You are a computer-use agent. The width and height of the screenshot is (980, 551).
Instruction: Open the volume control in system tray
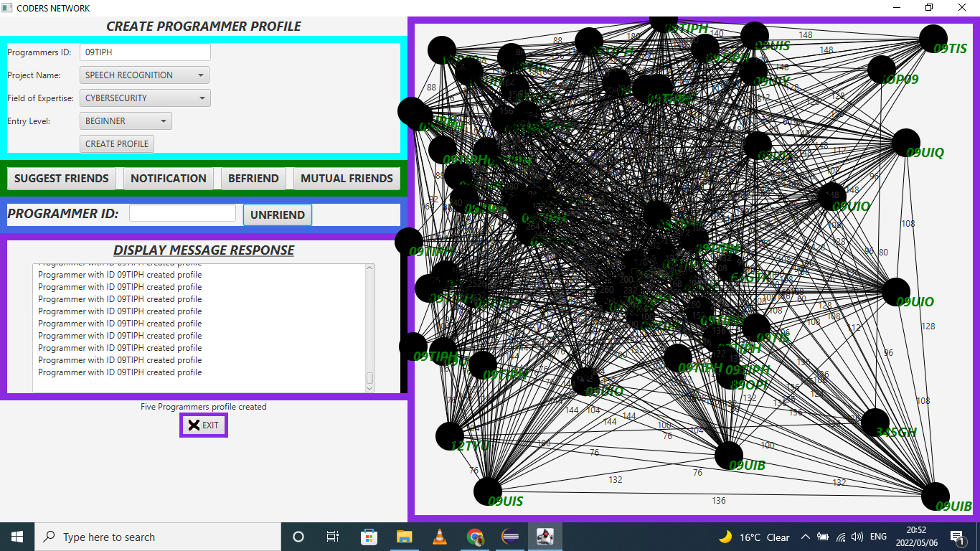point(857,536)
